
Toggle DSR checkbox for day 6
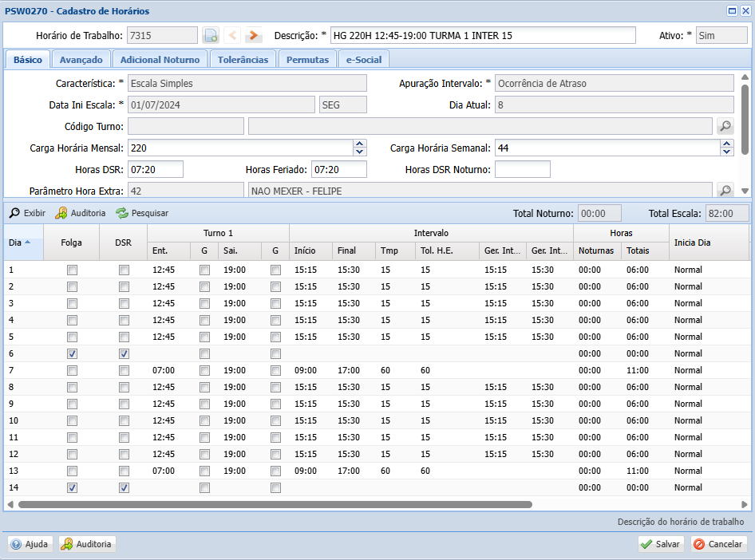124,353
